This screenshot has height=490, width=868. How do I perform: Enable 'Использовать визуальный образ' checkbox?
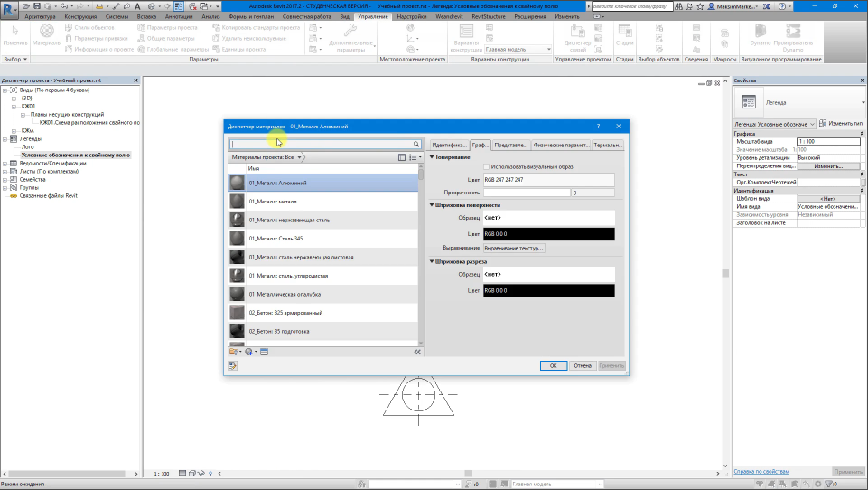pos(487,167)
